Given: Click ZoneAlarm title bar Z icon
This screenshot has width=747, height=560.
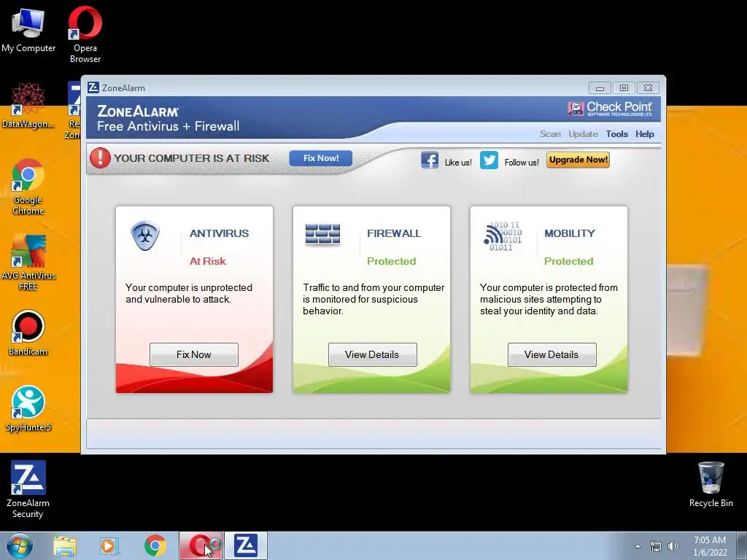Looking at the screenshot, I should pos(93,87).
